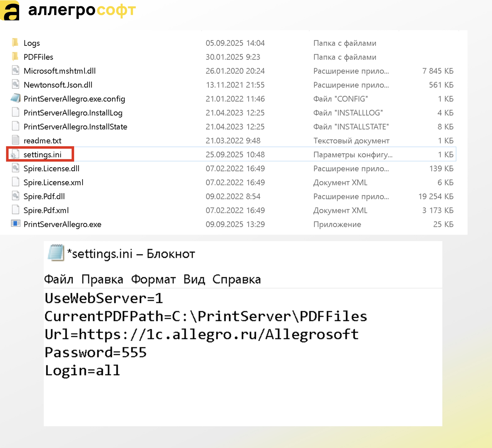Click the Password=555 line in Notepad
Image resolution: width=492 pixels, height=448 pixels.
pyautogui.click(x=96, y=352)
